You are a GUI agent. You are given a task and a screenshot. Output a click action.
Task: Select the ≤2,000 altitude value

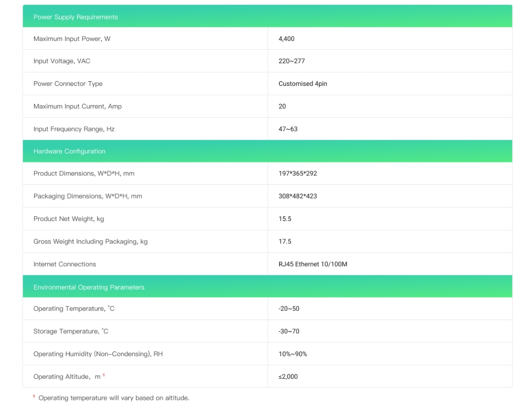[288, 377]
